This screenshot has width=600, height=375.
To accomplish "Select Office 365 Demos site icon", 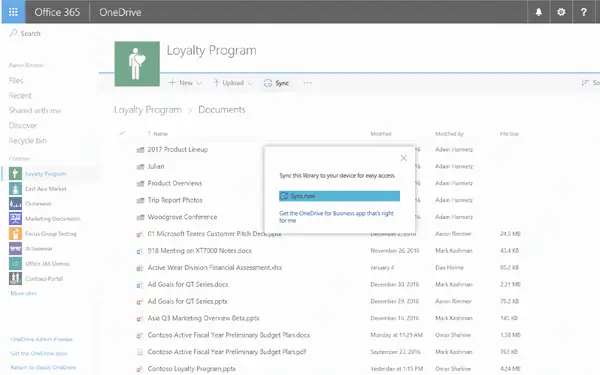I will click(15, 264).
